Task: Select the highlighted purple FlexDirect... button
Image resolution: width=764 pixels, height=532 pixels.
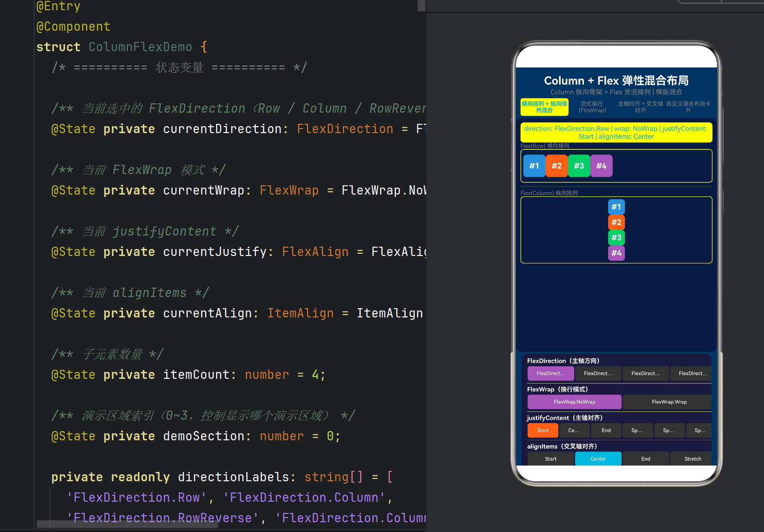Action: (x=550, y=373)
